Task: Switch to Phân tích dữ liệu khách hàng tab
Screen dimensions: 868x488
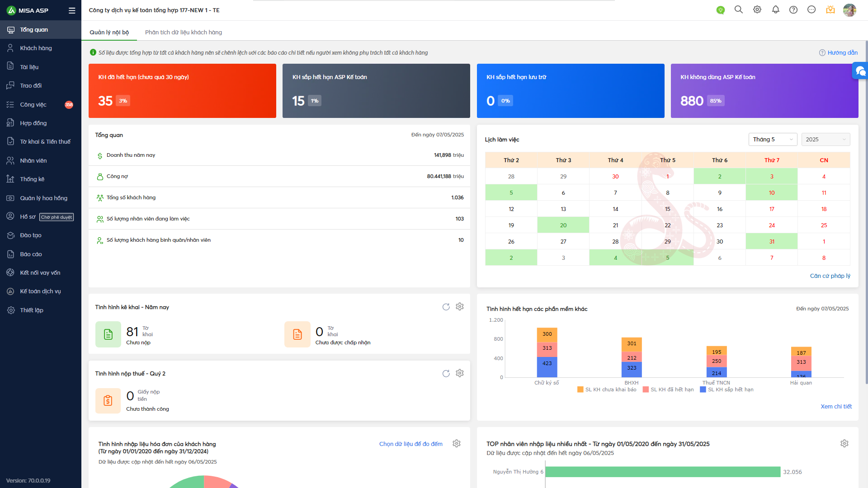Action: (184, 32)
